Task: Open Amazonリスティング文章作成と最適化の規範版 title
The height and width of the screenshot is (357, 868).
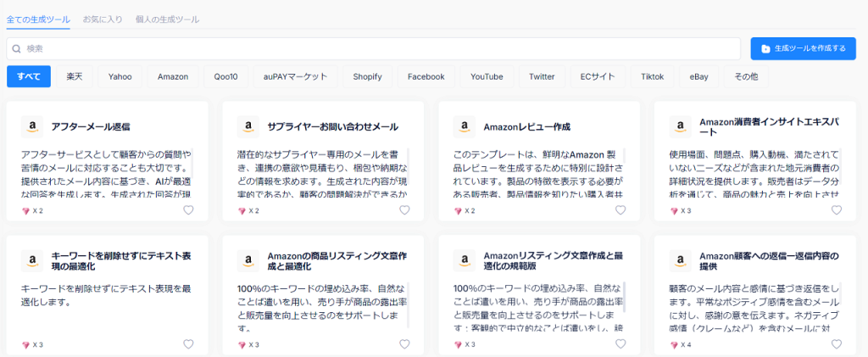Action: click(554, 260)
